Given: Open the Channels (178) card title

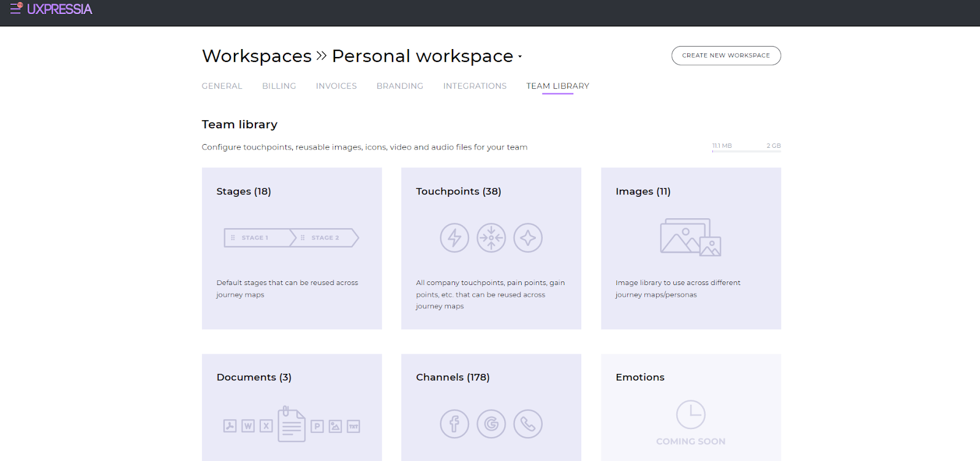Looking at the screenshot, I should (453, 377).
